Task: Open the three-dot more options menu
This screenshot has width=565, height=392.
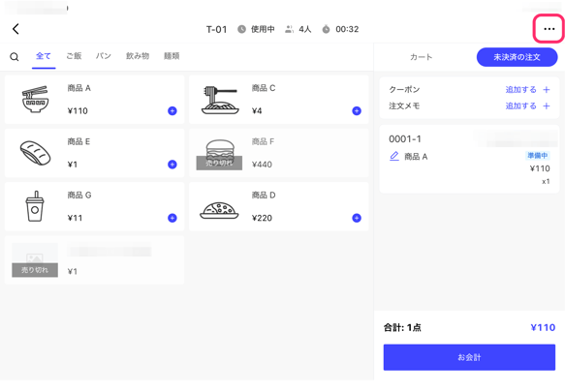Action: pos(549,29)
